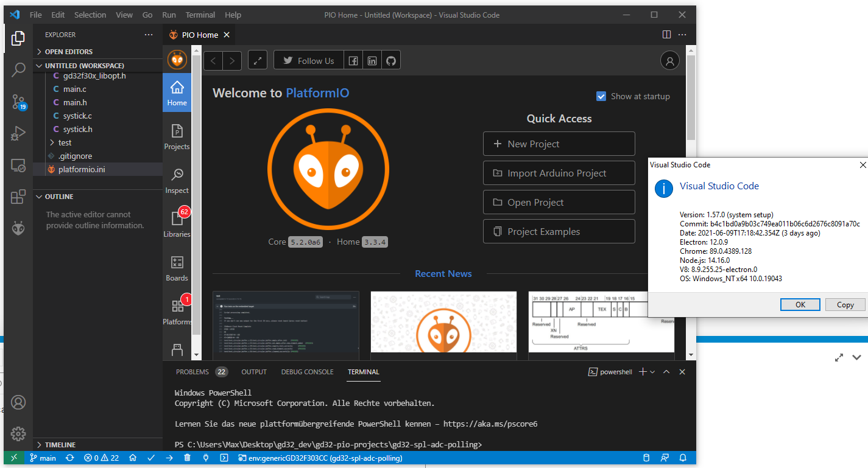Open PIO account profile icon
Screen dimensions: 868x468
670,60
